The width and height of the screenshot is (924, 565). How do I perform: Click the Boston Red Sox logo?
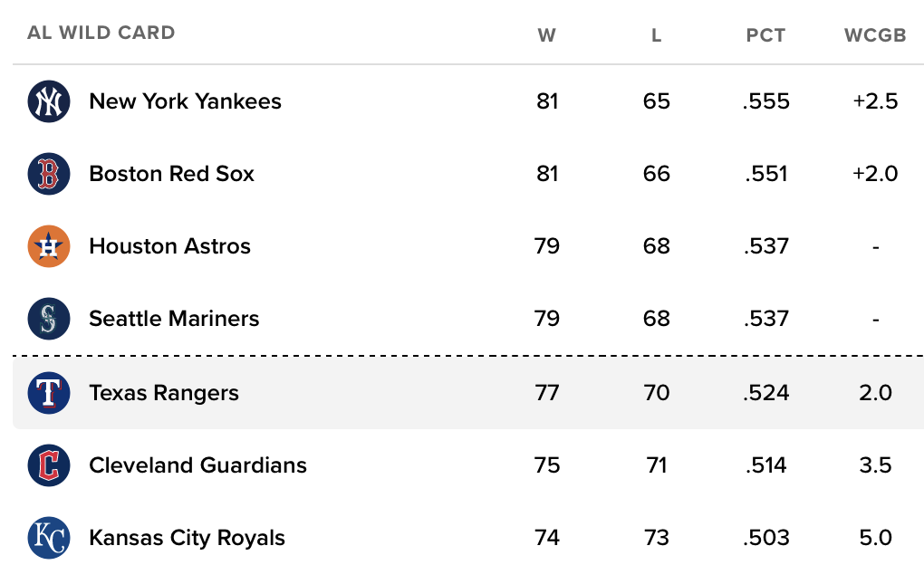click(49, 174)
